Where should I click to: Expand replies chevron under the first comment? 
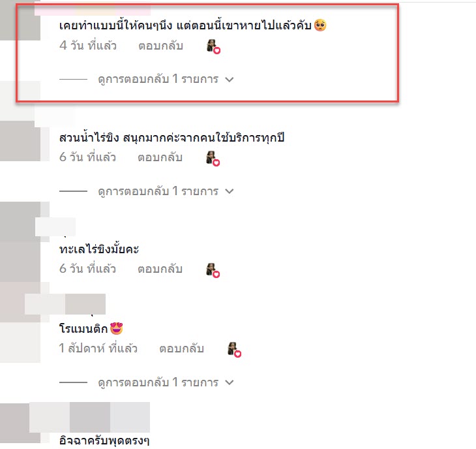tap(230, 80)
